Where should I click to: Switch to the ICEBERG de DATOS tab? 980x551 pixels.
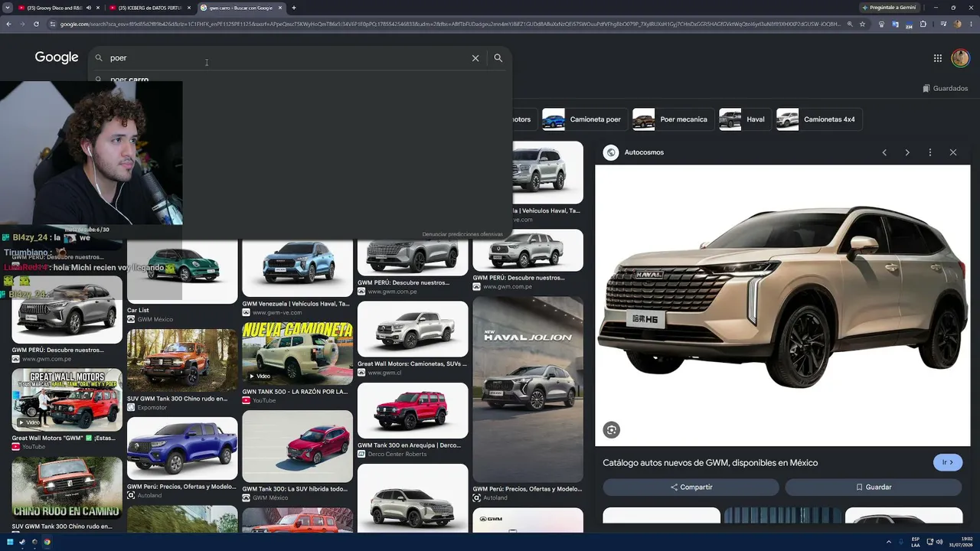coord(149,8)
